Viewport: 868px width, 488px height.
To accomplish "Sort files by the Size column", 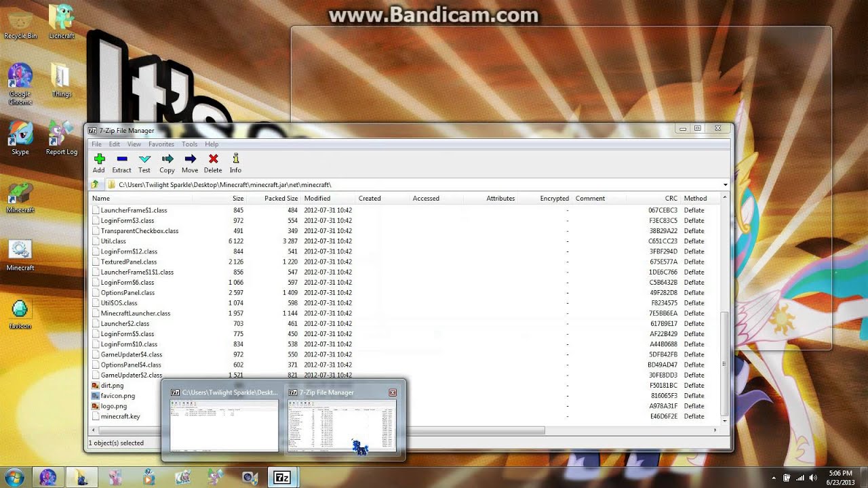I will pyautogui.click(x=237, y=198).
